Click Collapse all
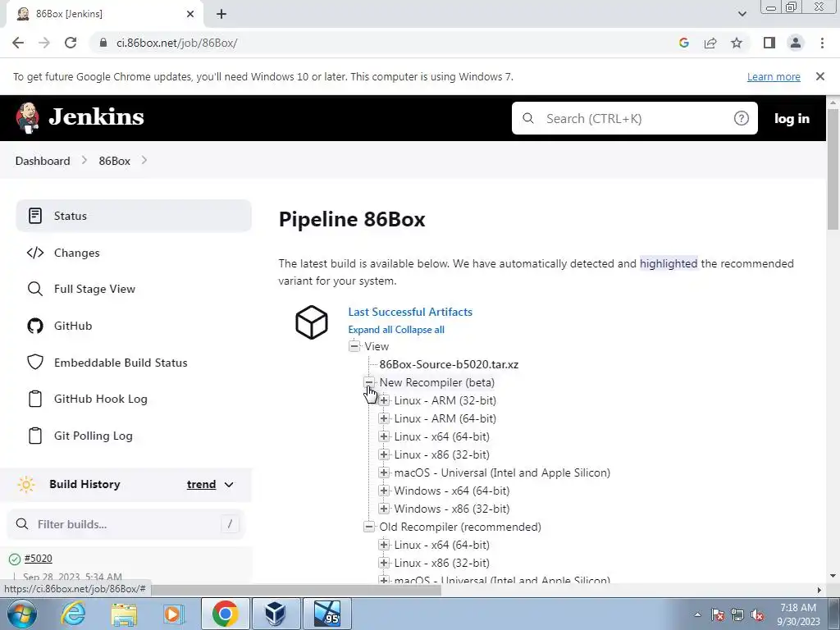Screen dimensions: 840x630 pos(419,330)
